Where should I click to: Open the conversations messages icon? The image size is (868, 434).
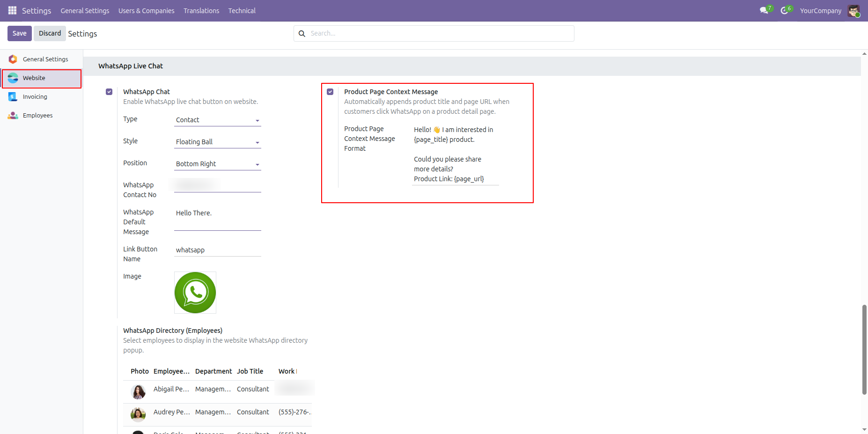764,10
